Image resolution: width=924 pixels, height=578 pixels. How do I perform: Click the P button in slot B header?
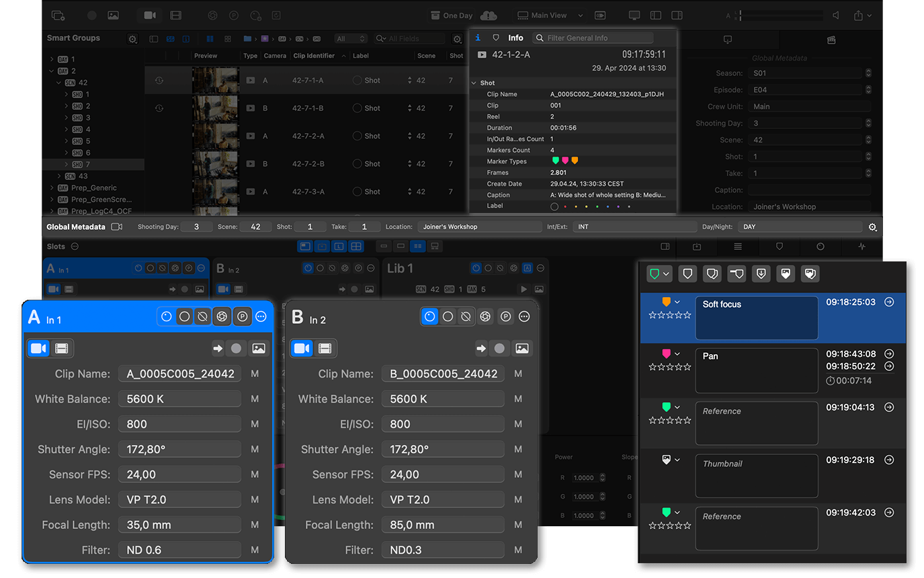(x=505, y=317)
